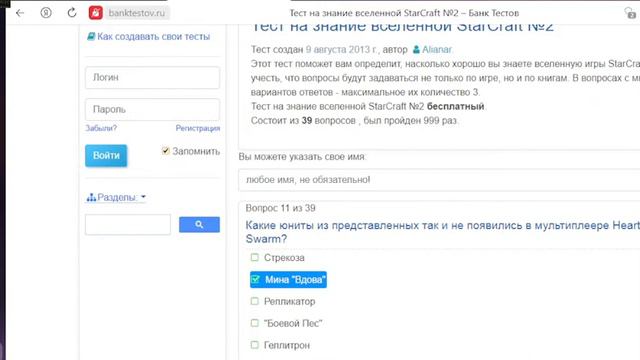The width and height of the screenshot is (640, 360).
Task: Open Yandex home button icon
Action: pos(46,13)
